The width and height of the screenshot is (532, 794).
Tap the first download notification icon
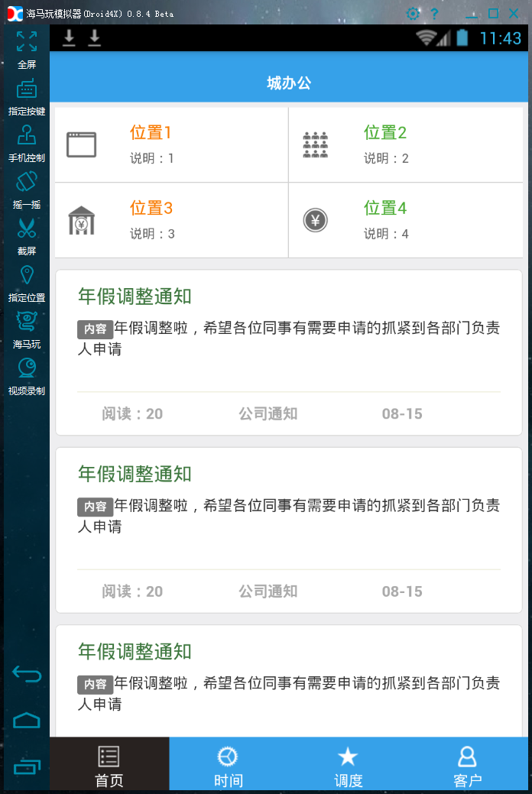(x=69, y=38)
